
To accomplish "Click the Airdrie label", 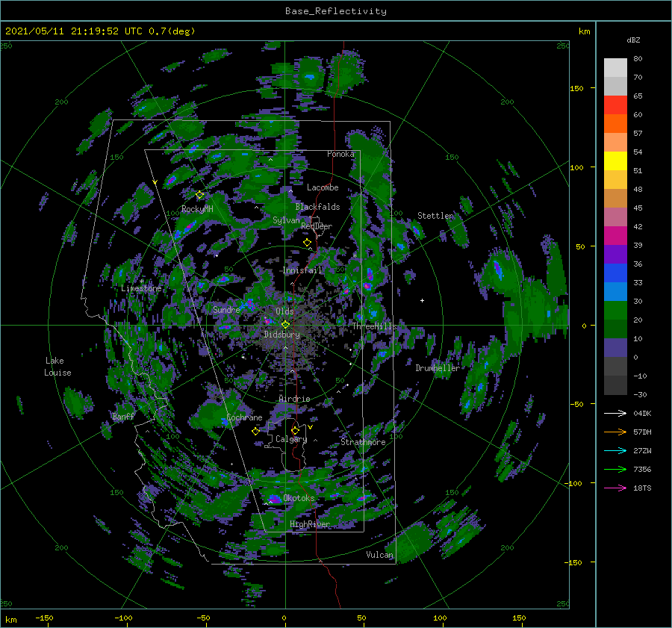I will pyautogui.click(x=294, y=399).
